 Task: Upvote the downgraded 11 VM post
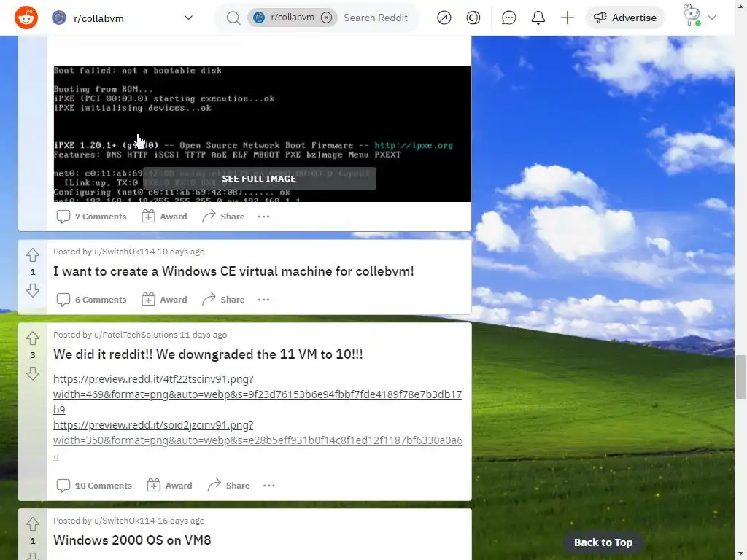tap(32, 338)
